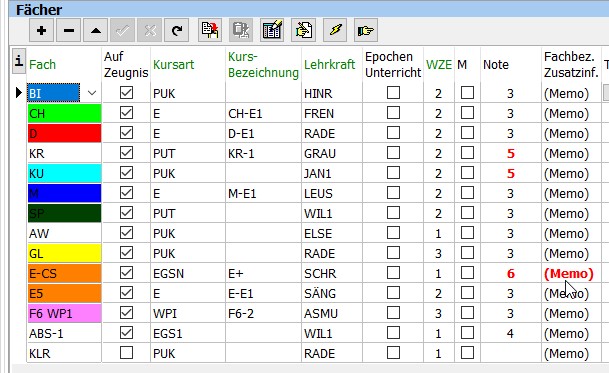
Task: Click red grade 5 in KR row
Action: pyautogui.click(x=510, y=154)
